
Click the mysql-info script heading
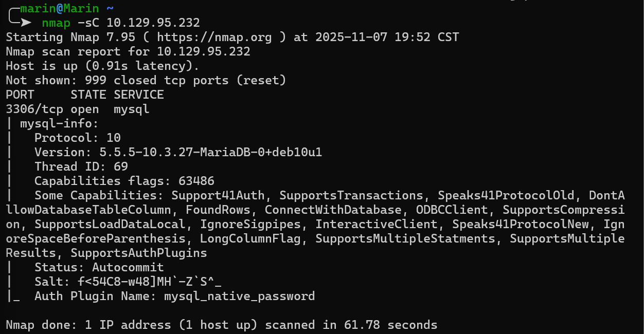point(59,123)
